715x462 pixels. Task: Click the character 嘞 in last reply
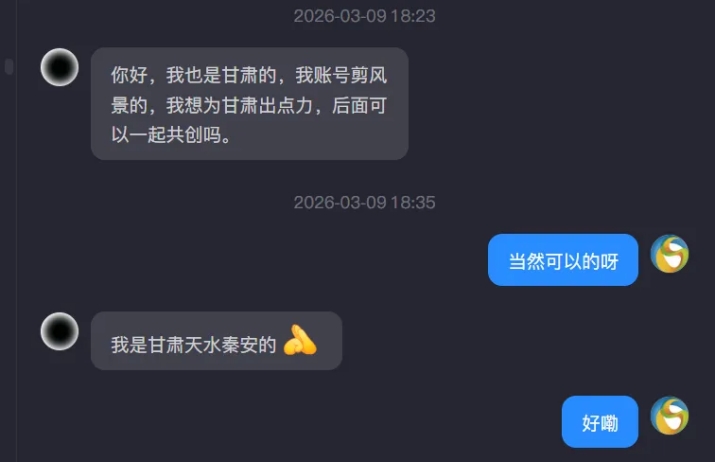coord(609,423)
